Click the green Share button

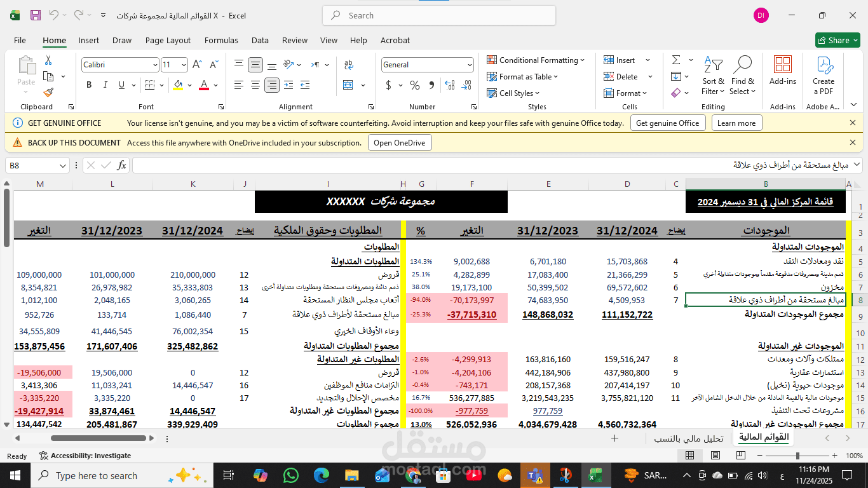[837, 40]
